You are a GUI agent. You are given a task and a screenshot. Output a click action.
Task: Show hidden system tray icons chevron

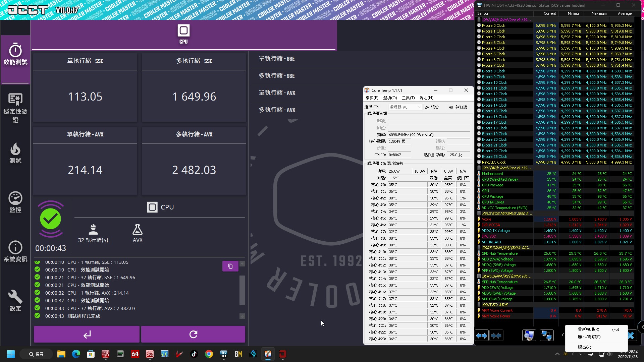557,354
